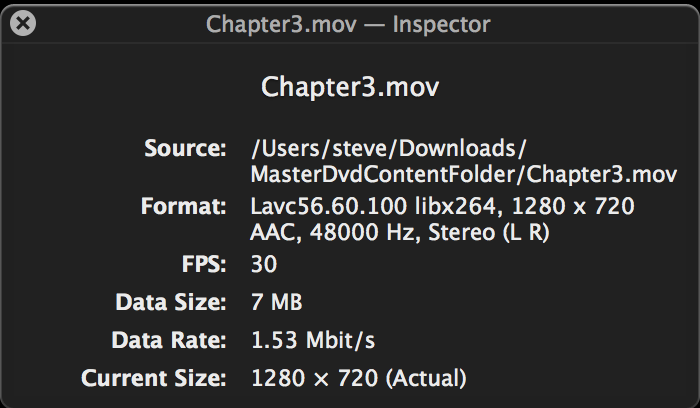Select the /Users/steve/Downloads/ path text
This screenshot has width=700, height=408.
(389, 148)
